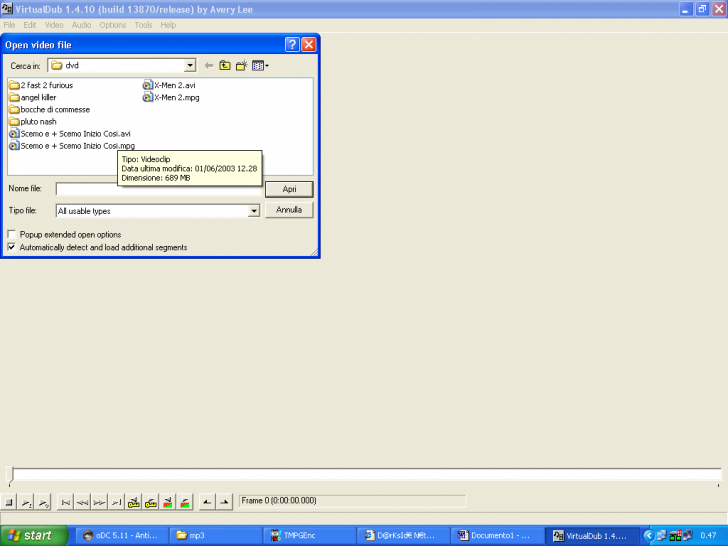
Task: Click the Create new folder icon
Action: [241, 65]
